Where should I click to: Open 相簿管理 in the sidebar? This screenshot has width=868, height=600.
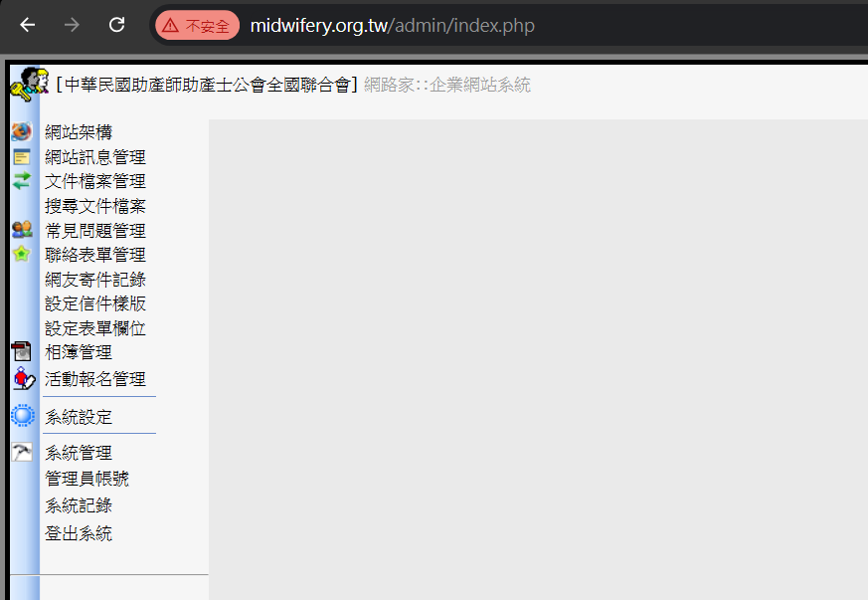click(79, 352)
